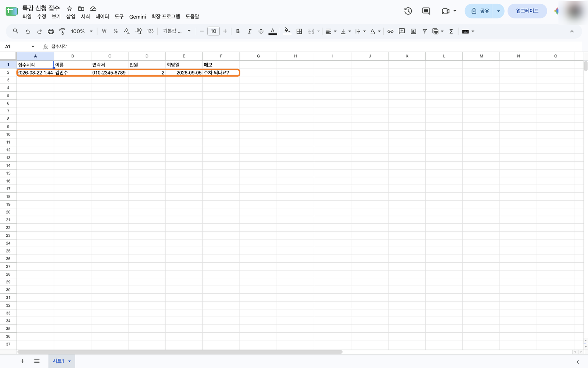Open version history clock icon
588x368 pixels.
(x=408, y=11)
